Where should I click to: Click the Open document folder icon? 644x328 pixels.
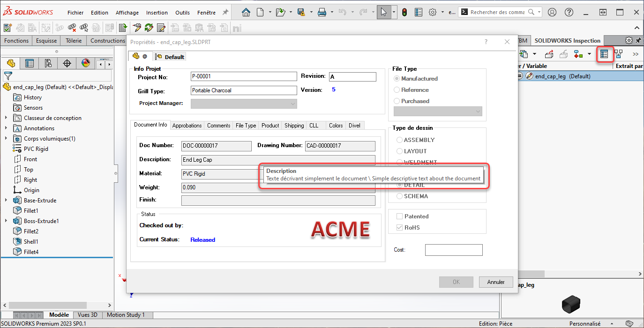click(281, 12)
